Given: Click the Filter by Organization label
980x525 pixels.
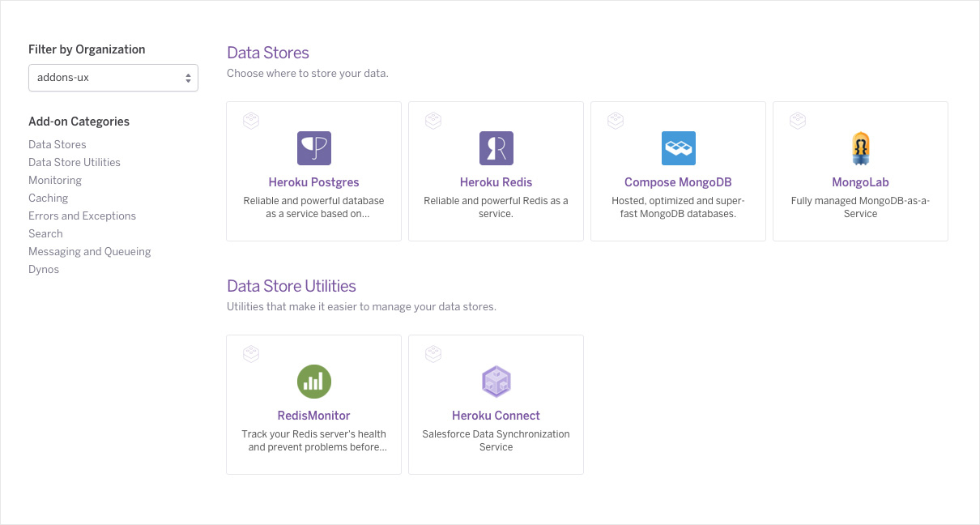Looking at the screenshot, I should pyautogui.click(x=87, y=49).
